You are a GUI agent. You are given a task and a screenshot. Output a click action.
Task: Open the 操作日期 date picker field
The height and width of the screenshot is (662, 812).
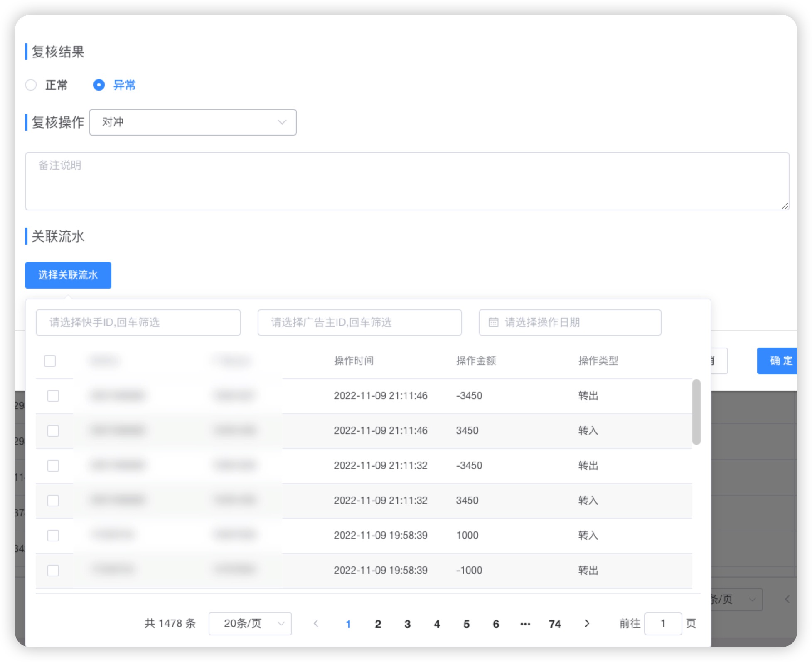570,322
